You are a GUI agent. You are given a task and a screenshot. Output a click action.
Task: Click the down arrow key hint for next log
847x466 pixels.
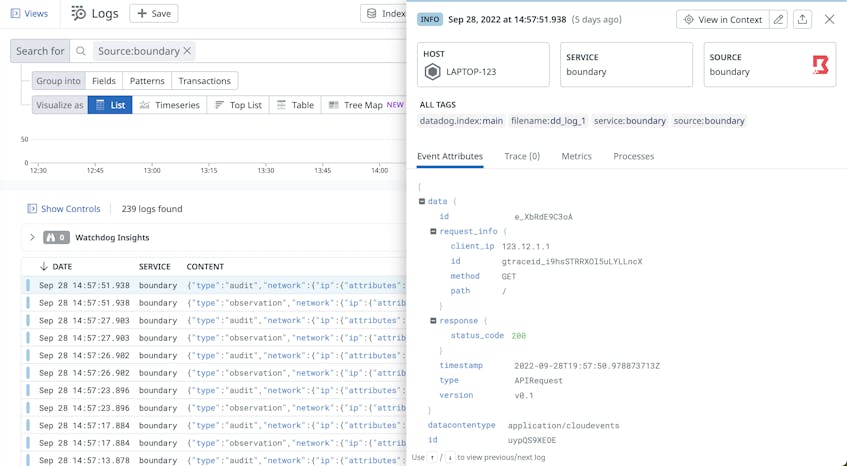tap(449, 457)
